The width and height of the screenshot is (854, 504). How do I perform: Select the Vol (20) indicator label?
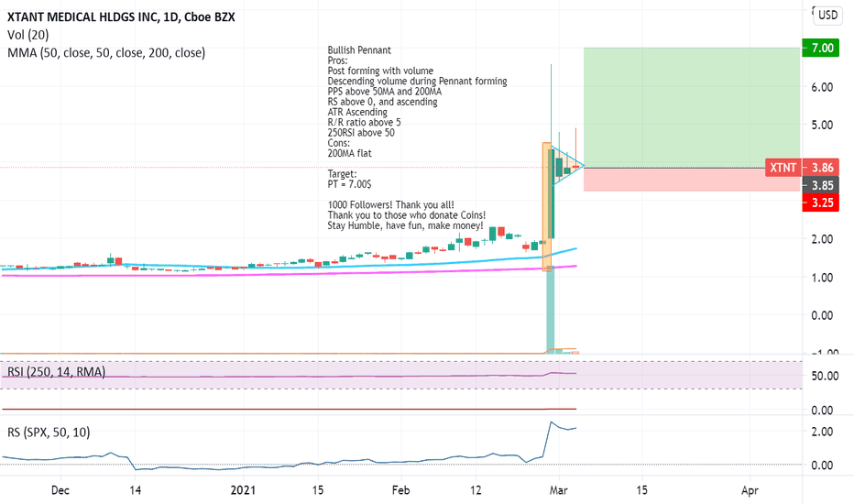[x=27, y=35]
